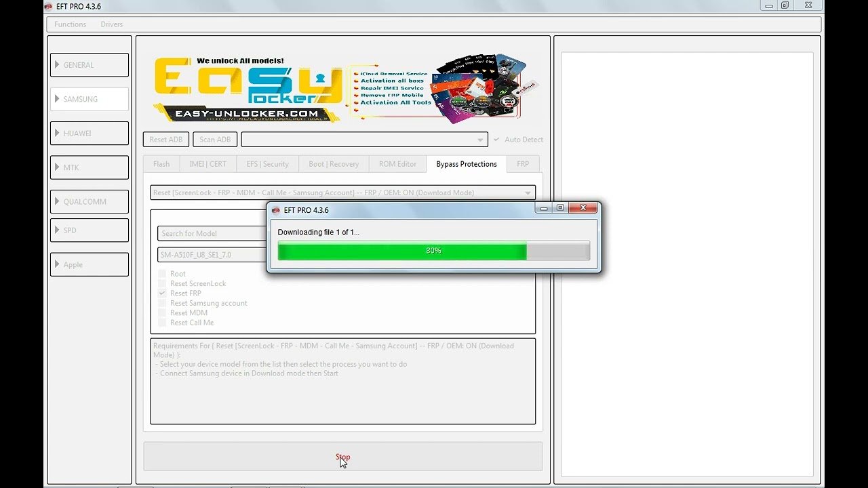Switch to the ROM Editor tab

click(397, 164)
